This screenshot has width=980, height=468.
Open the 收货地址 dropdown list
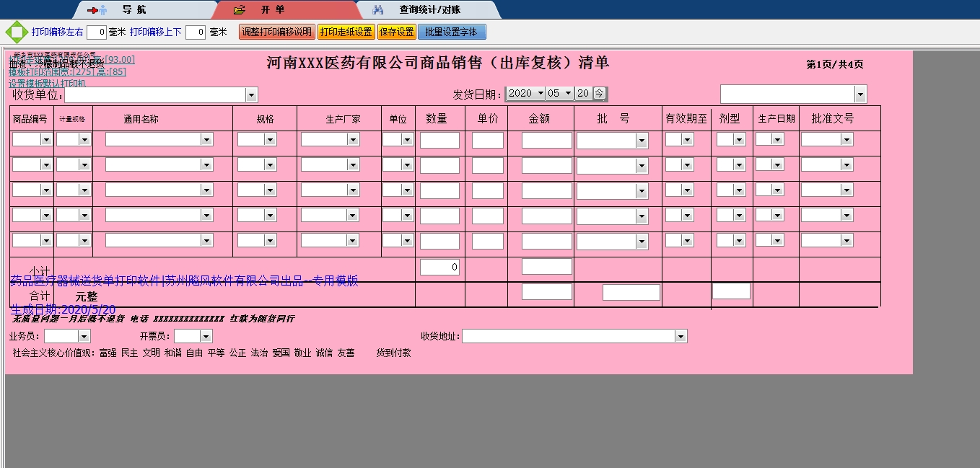[x=681, y=336]
